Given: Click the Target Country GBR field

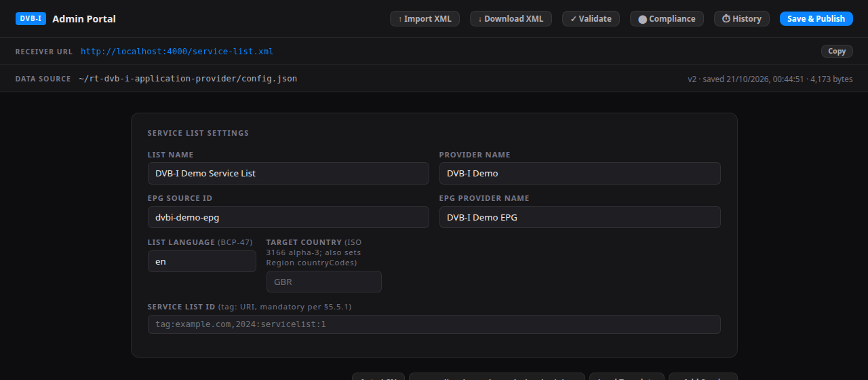Looking at the screenshot, I should coord(324,282).
